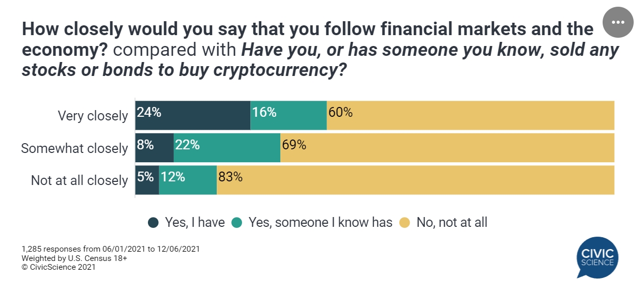Click the 69% yellow segment in Somewhat closely

[447, 148]
